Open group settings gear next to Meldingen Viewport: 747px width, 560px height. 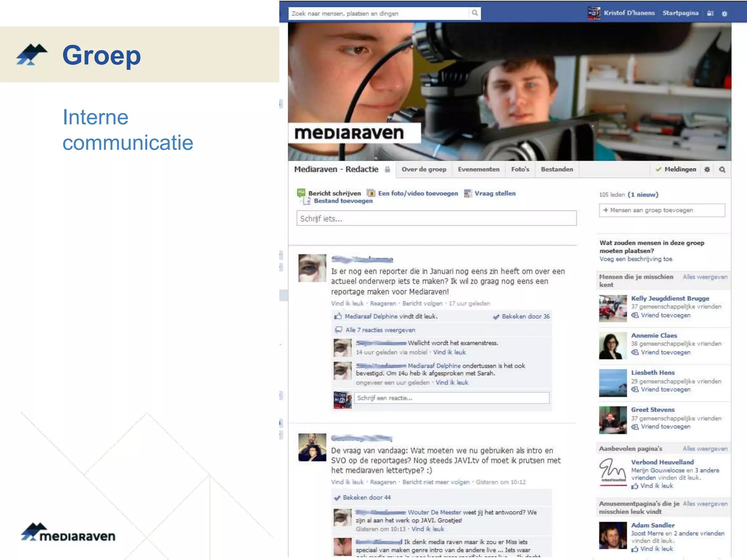pyautogui.click(x=707, y=170)
